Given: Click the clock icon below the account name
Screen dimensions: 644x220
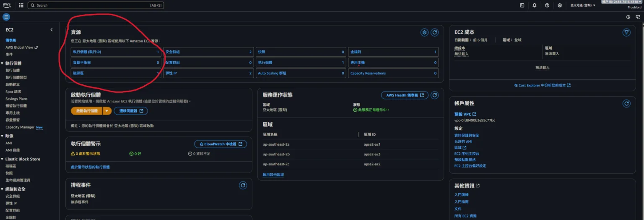Looking at the screenshot, I should pyautogui.click(x=628, y=17).
